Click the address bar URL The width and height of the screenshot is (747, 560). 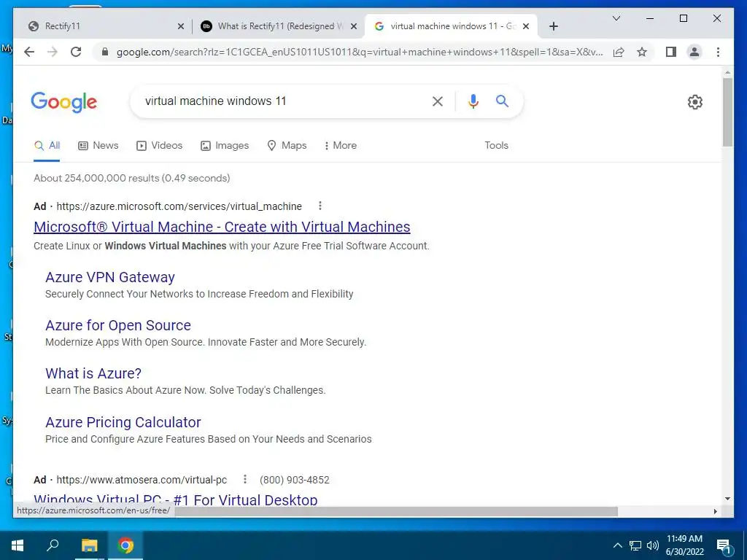click(x=360, y=52)
